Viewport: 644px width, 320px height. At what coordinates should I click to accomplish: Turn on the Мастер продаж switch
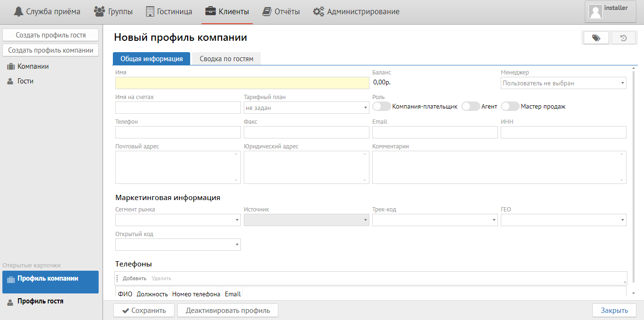(x=510, y=107)
